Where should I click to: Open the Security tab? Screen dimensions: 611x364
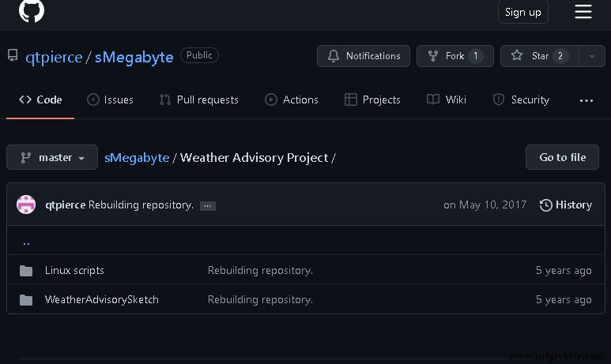click(x=521, y=99)
